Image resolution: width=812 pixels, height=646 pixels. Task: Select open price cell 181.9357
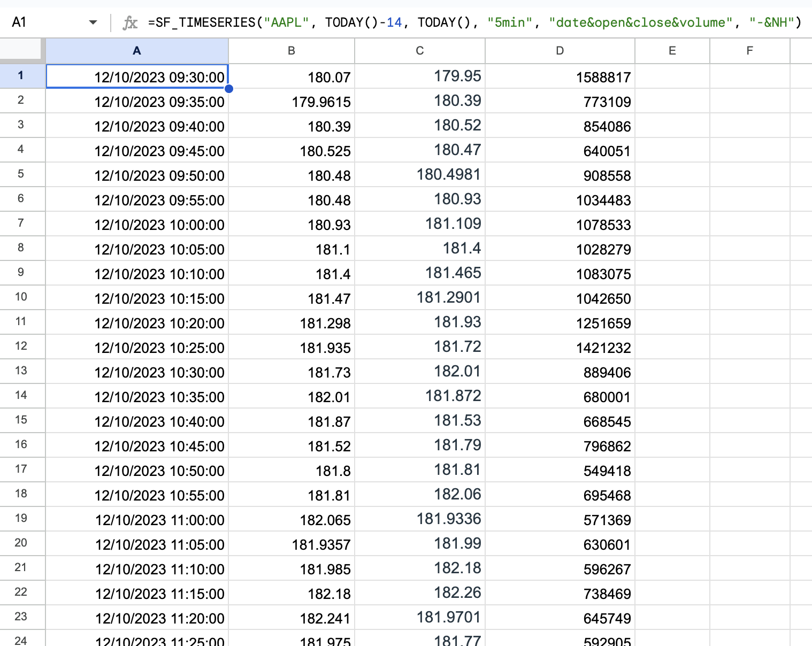[x=292, y=544]
